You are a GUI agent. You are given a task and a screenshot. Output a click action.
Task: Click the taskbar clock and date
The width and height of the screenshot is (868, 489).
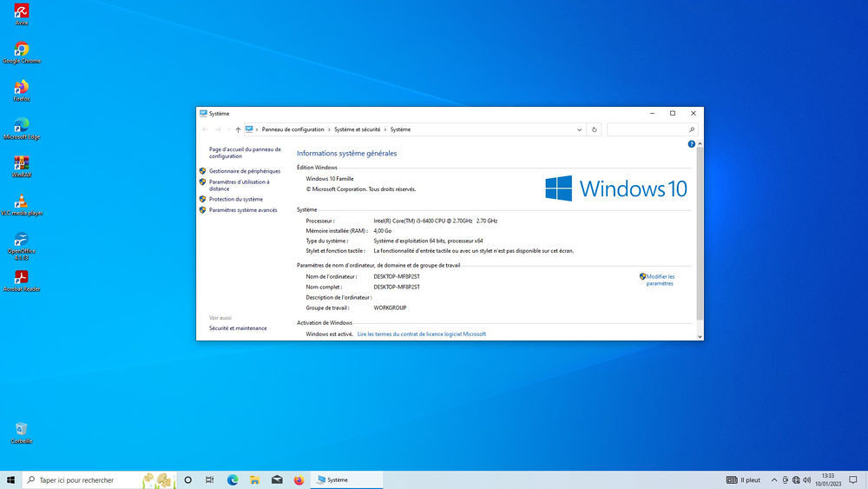pyautogui.click(x=827, y=480)
